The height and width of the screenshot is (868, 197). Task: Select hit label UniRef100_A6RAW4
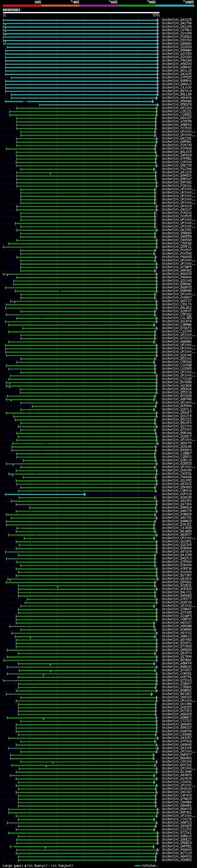177,342
